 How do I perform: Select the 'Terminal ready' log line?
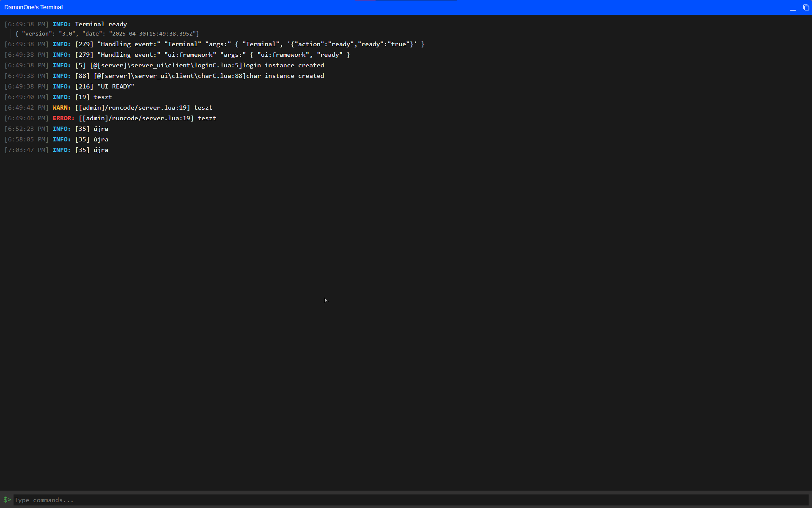pyautogui.click(x=66, y=24)
